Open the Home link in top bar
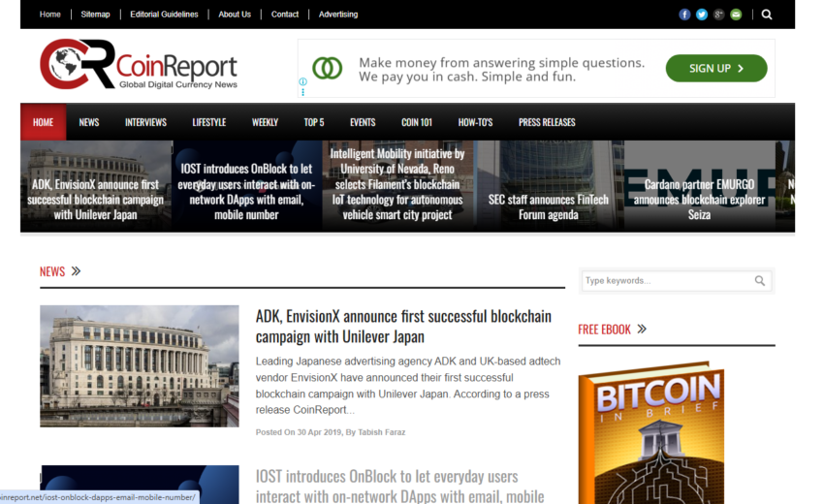 [49, 15]
